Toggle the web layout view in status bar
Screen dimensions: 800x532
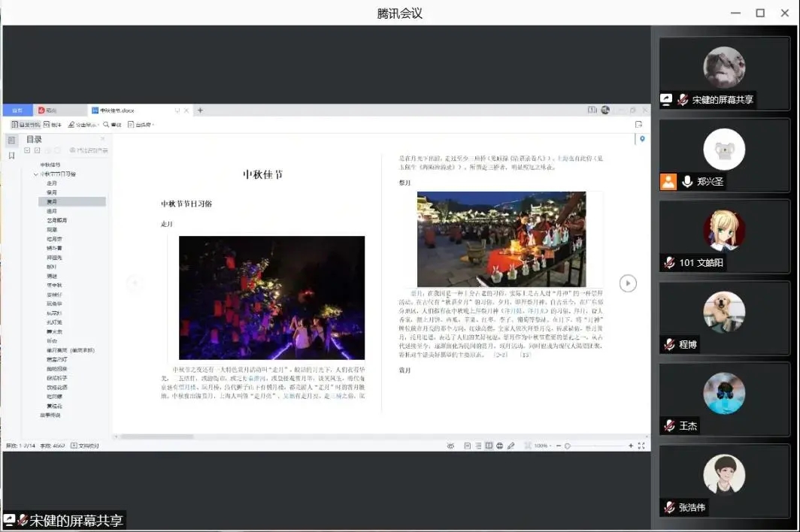tap(500, 446)
